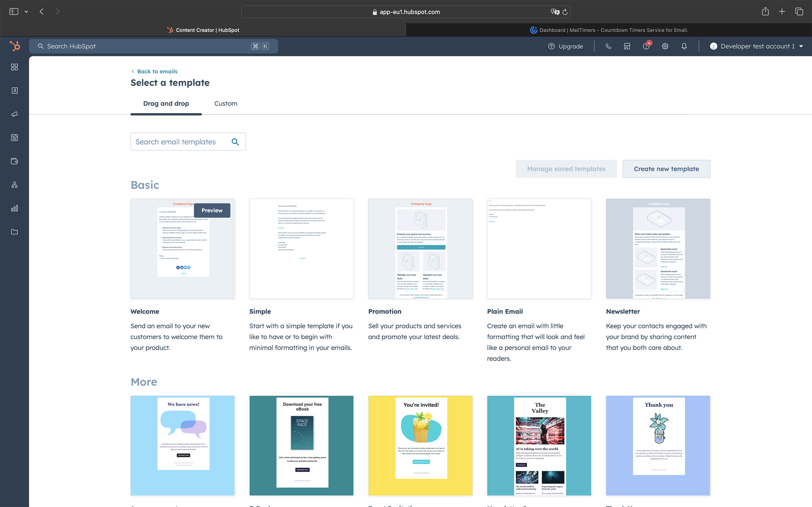This screenshot has height=507, width=812.
Task: Go Back to emails link
Action: [157, 71]
